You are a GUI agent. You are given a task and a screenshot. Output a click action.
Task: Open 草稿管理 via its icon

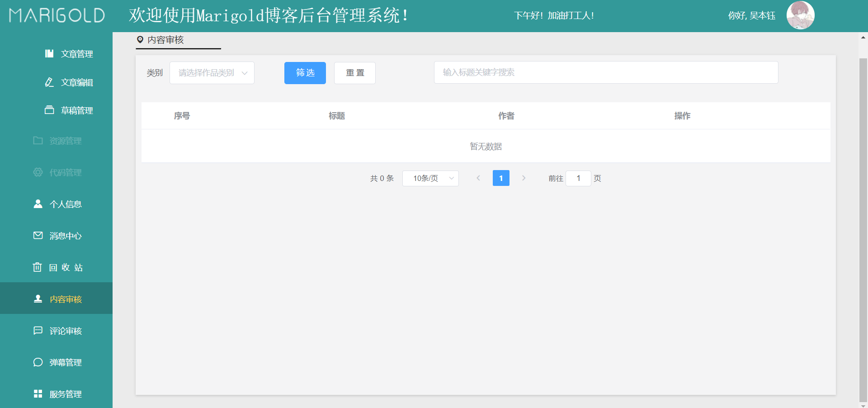[50, 109]
